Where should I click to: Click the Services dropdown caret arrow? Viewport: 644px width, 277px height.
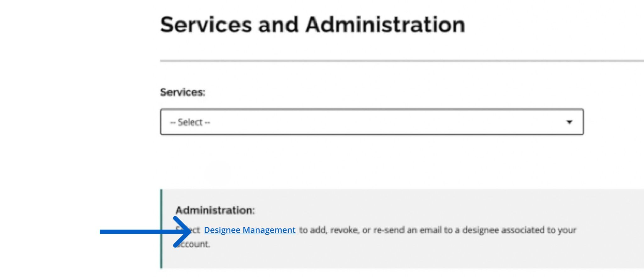tap(569, 122)
